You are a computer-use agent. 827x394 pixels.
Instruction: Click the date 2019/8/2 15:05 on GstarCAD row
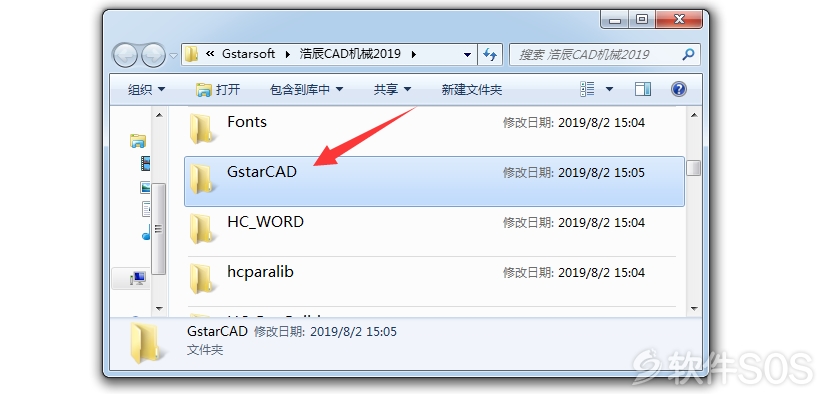[601, 173]
